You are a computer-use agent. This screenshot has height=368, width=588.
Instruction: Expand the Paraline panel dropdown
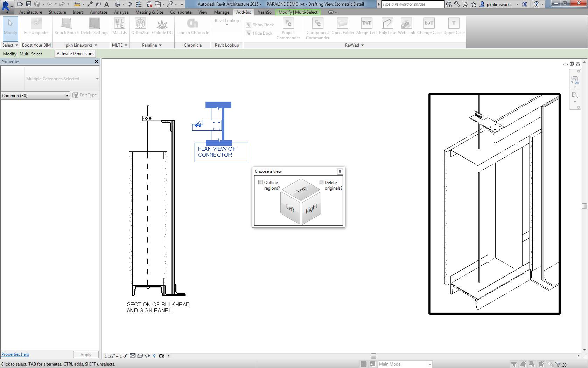tap(152, 45)
